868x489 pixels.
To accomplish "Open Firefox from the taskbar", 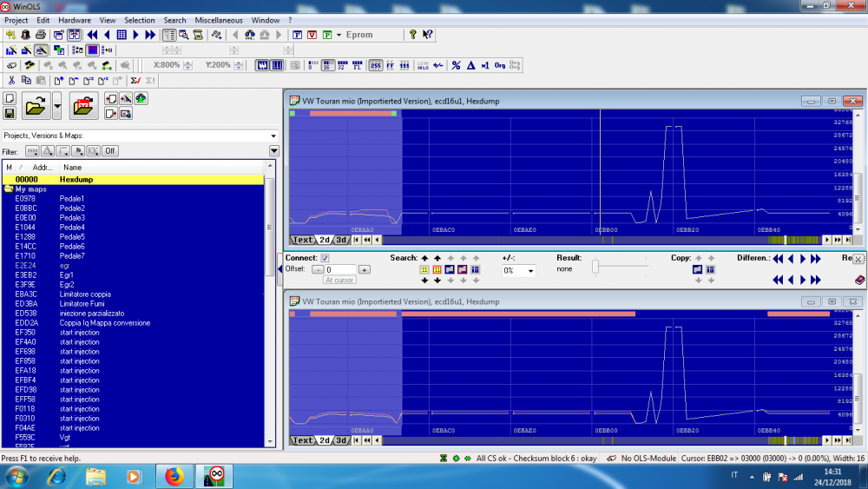I will pyautogui.click(x=175, y=476).
